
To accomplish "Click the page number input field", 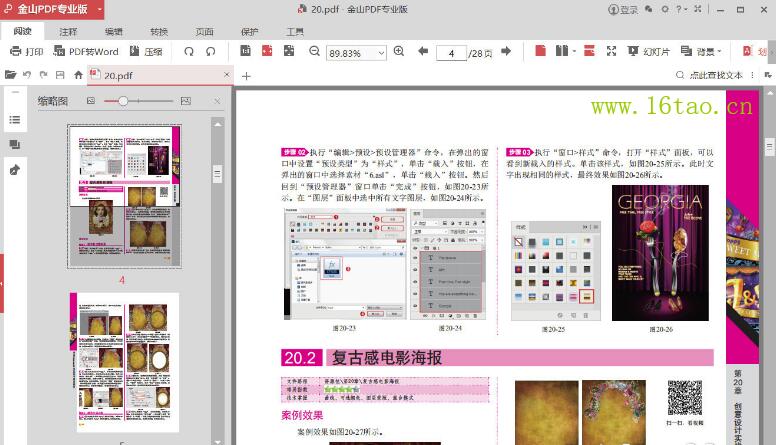I will click(x=451, y=52).
